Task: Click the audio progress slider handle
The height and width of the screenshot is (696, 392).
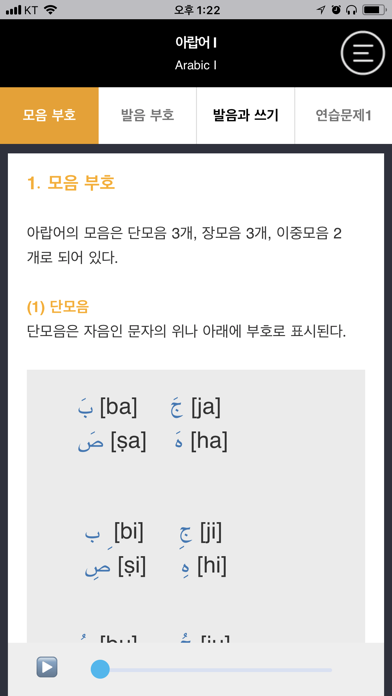Action: pos(100,669)
